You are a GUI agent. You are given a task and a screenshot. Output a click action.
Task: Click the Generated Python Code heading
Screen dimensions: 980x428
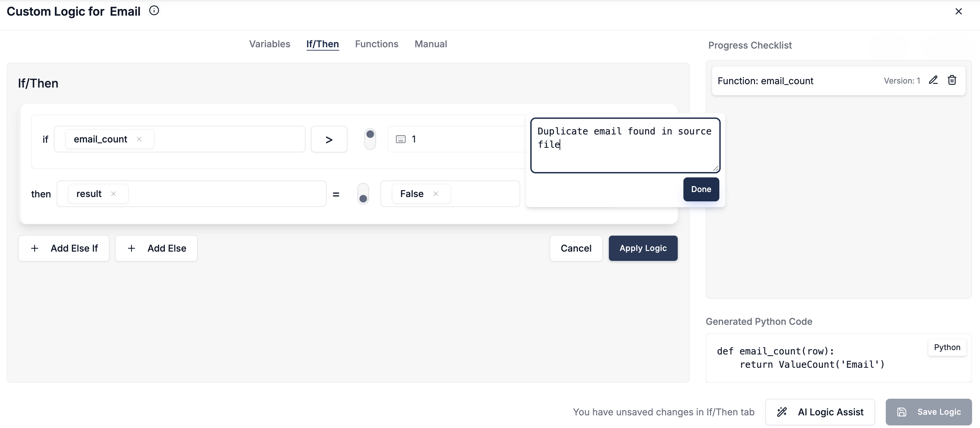click(x=759, y=321)
